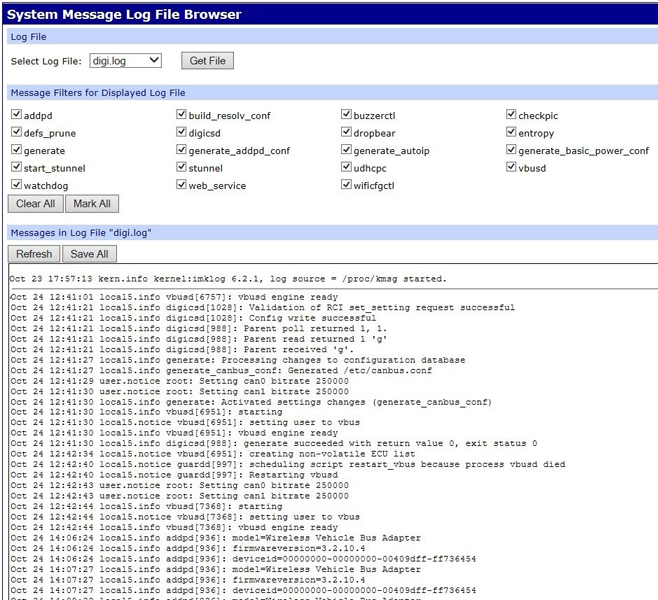Uncheck the start_stunnel filter

pos(16,167)
